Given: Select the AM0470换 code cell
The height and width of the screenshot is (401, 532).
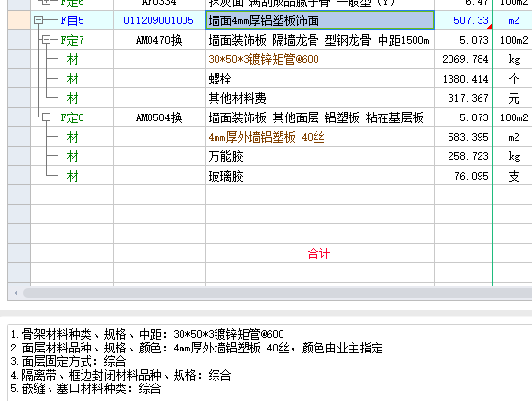Looking at the screenshot, I should (x=159, y=40).
